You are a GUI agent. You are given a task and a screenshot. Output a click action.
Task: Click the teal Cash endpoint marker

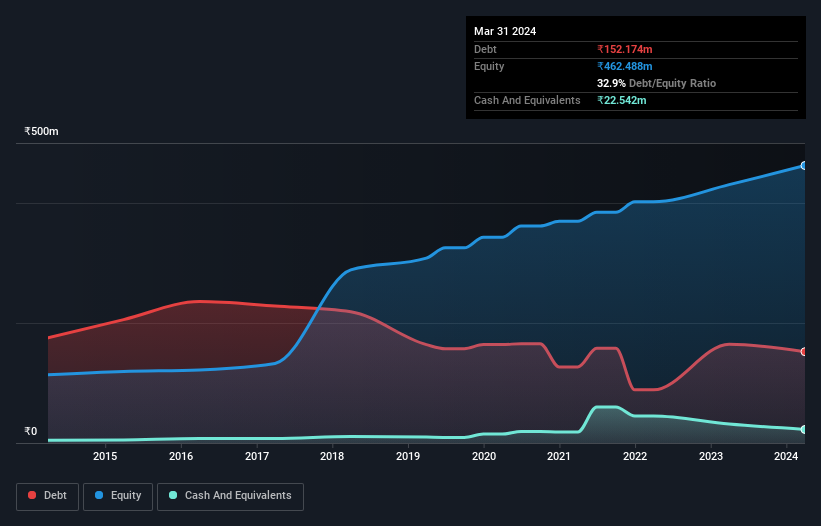(804, 429)
